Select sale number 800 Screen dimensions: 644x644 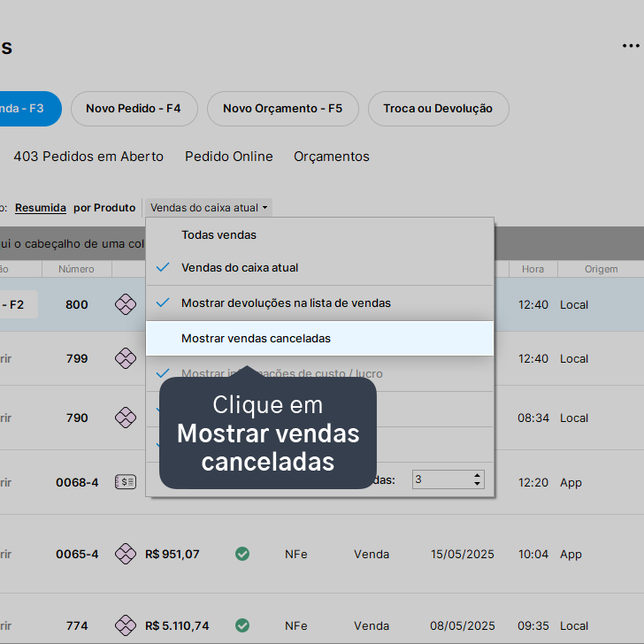tap(77, 304)
